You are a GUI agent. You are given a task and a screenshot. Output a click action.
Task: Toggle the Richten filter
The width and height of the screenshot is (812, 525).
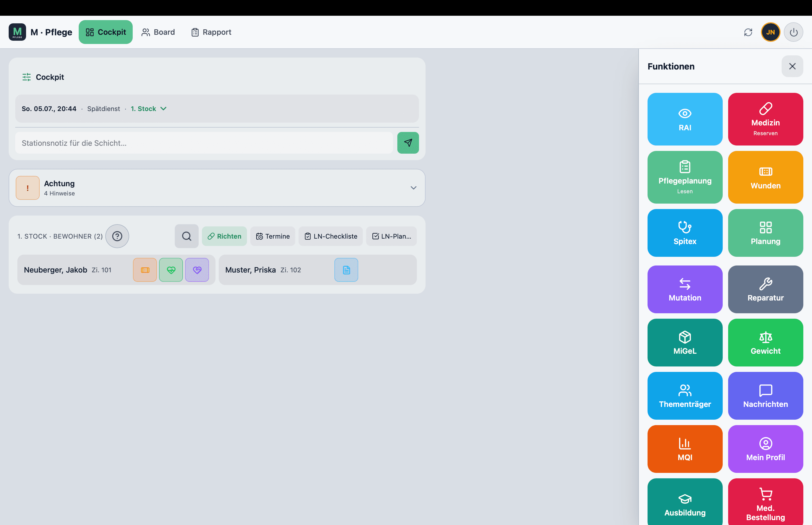click(224, 236)
